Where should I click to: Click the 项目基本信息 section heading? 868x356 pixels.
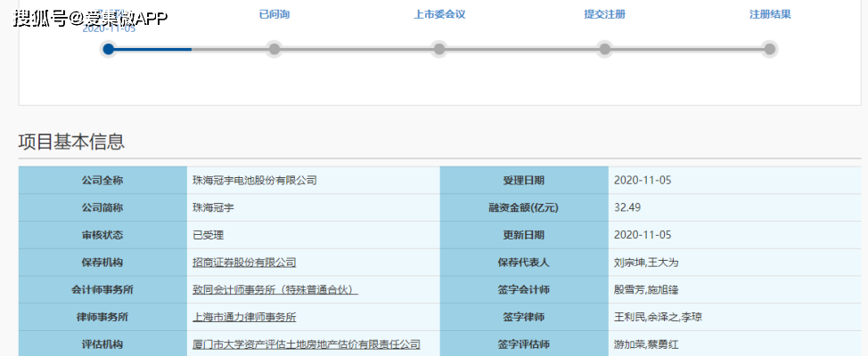coord(71,142)
